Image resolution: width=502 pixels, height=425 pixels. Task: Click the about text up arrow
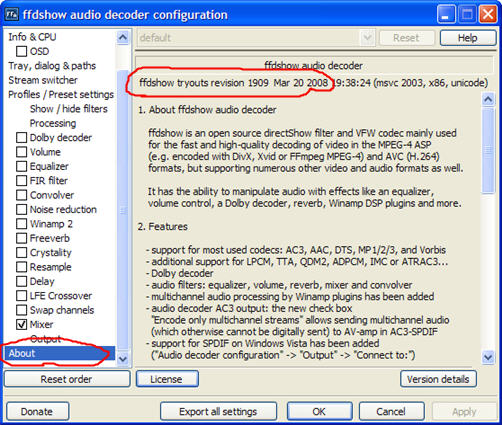[488, 99]
